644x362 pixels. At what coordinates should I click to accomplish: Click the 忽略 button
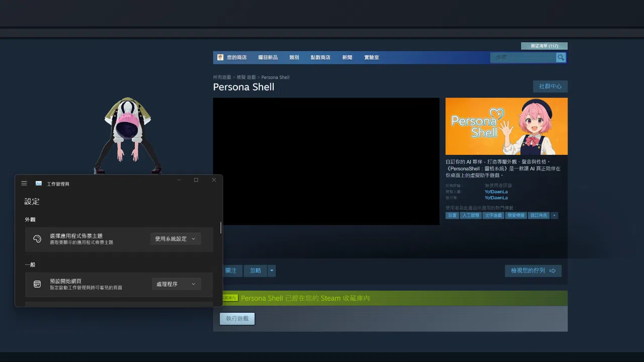256,270
